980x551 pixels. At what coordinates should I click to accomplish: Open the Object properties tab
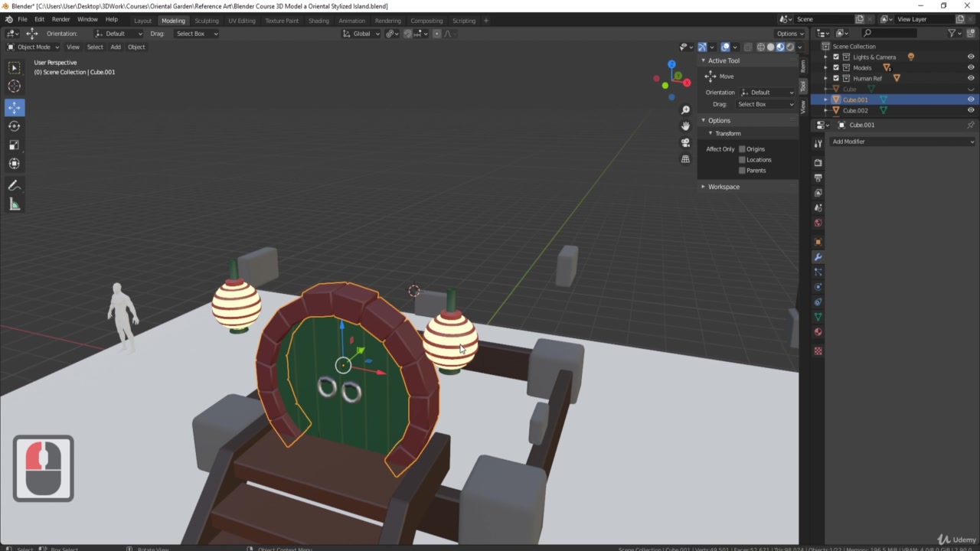point(818,242)
